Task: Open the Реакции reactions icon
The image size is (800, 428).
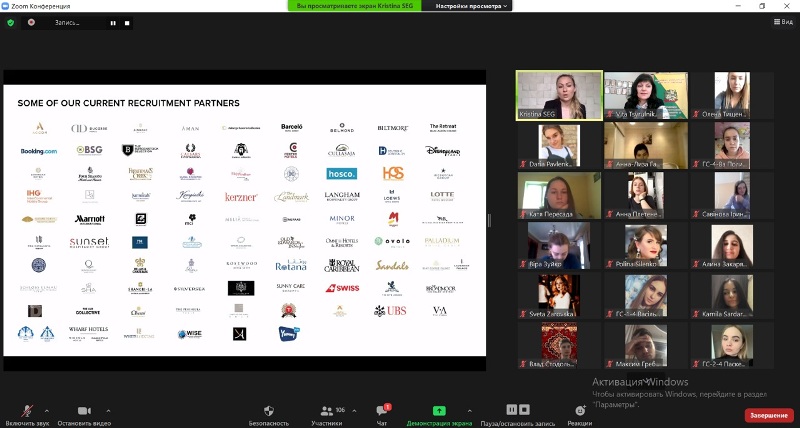Action: tap(580, 411)
